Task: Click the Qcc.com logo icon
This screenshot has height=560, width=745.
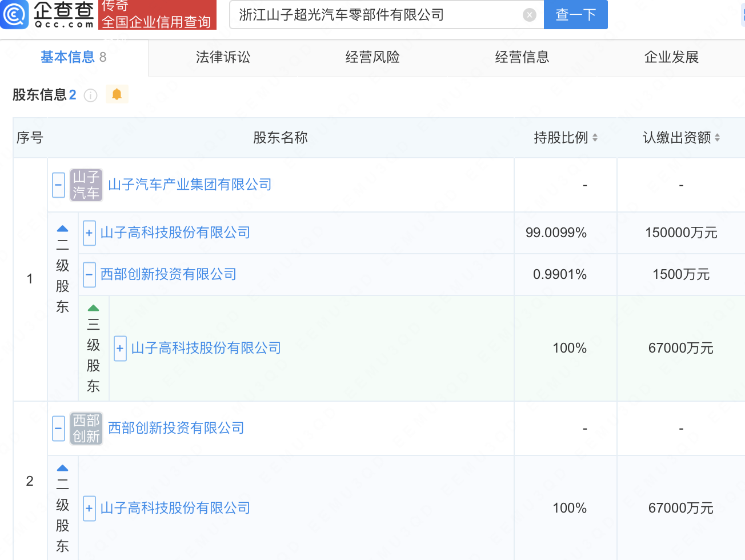Action: click(x=15, y=14)
